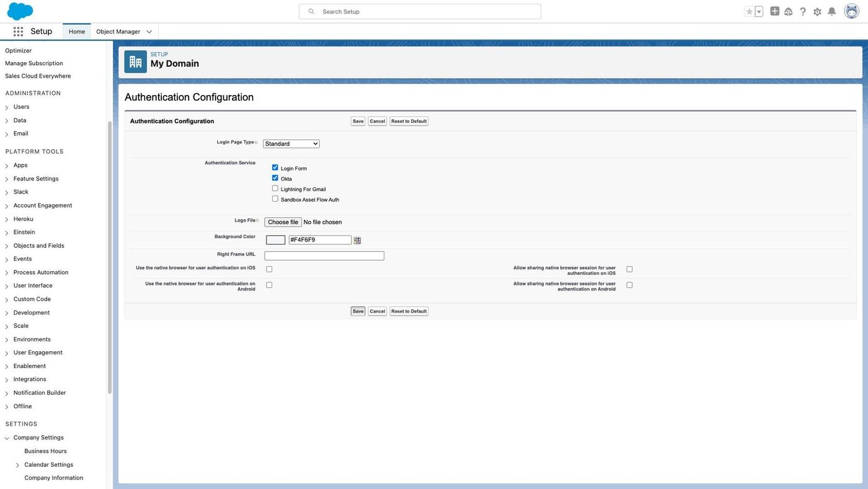Click the top Save button
The height and width of the screenshot is (489, 868).
pyautogui.click(x=358, y=121)
